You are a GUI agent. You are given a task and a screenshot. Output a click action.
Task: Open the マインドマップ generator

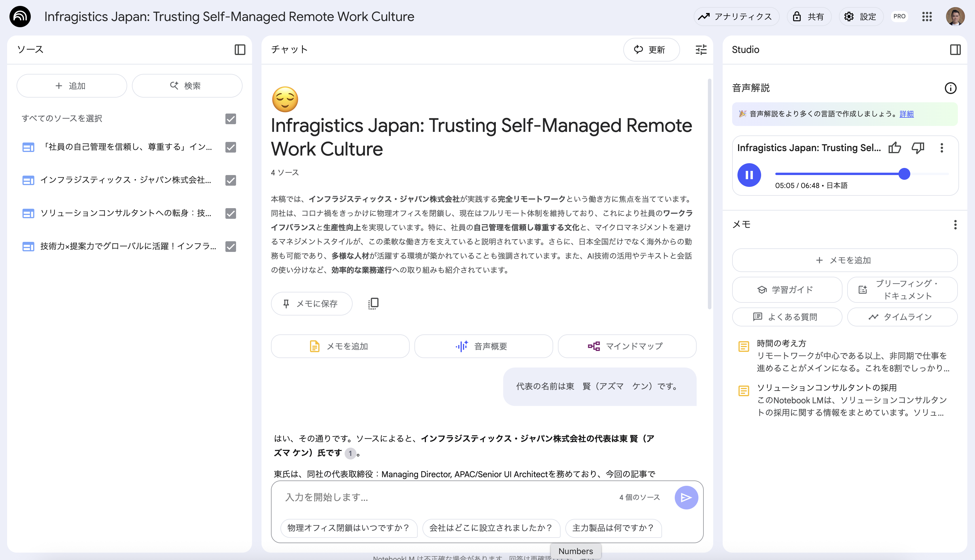627,346
